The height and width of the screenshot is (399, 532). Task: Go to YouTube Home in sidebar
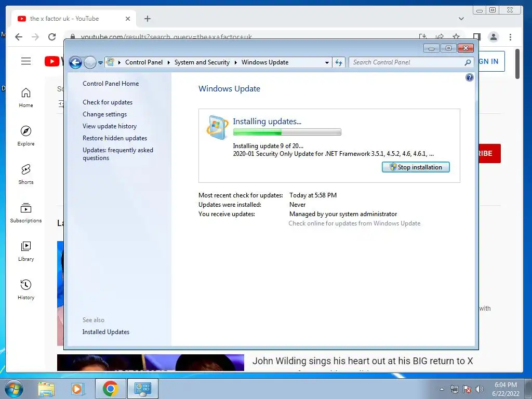coord(26,98)
